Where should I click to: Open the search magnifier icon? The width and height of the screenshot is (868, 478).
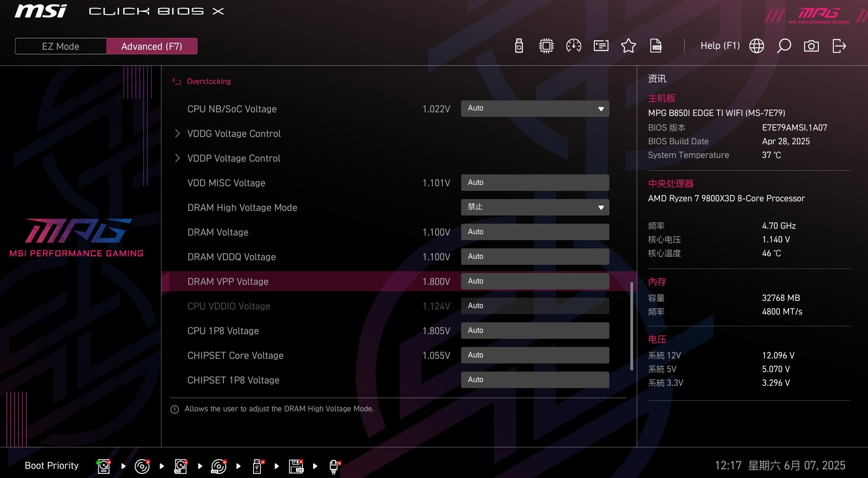(784, 46)
